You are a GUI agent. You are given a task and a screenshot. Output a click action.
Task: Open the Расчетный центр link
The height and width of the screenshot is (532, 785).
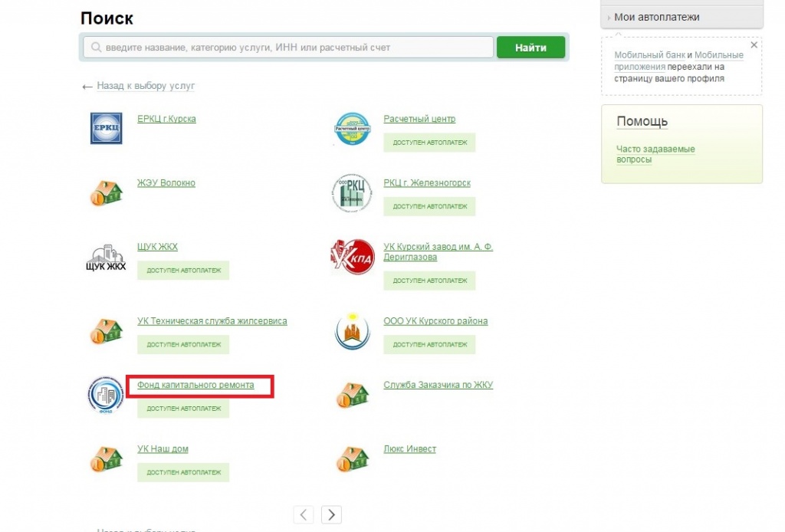click(419, 119)
